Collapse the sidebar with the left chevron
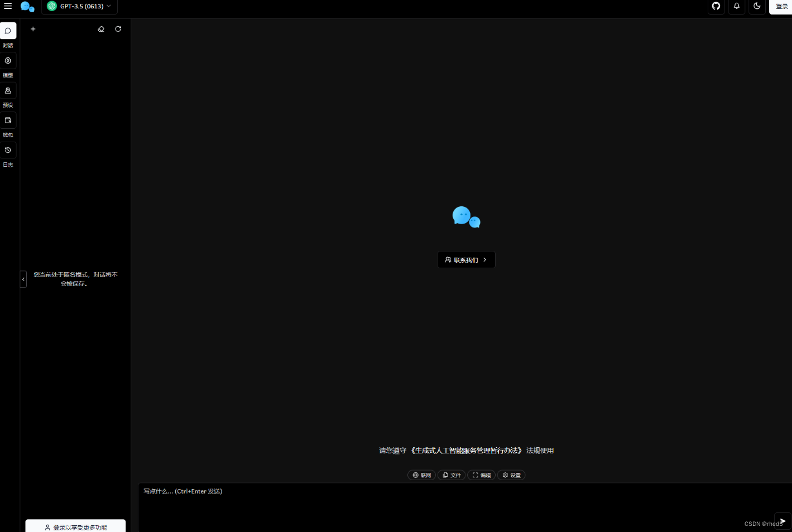792x532 pixels. tap(23, 279)
